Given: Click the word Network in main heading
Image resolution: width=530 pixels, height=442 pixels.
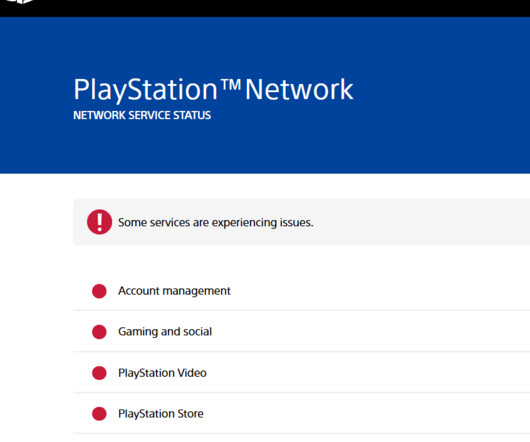Looking at the screenshot, I should pyautogui.click(x=299, y=90).
